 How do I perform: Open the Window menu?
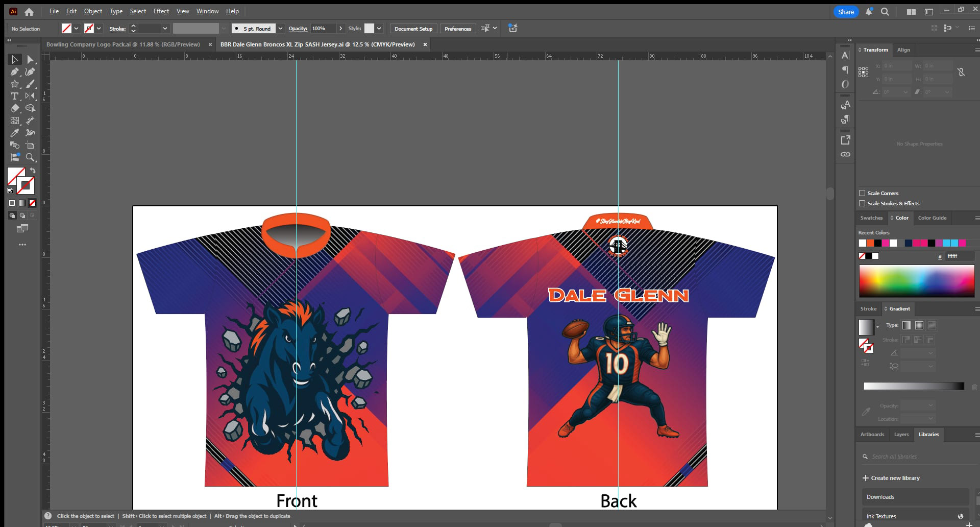pyautogui.click(x=207, y=11)
